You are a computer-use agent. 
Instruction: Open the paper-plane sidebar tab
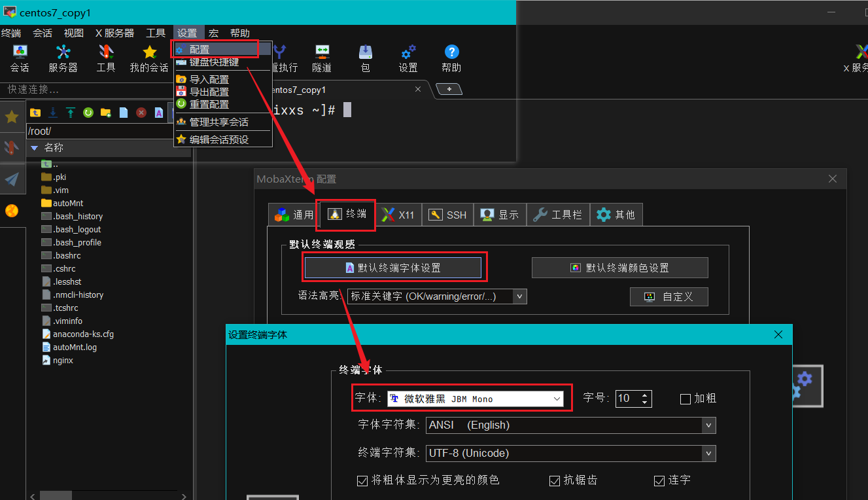pyautogui.click(x=12, y=179)
